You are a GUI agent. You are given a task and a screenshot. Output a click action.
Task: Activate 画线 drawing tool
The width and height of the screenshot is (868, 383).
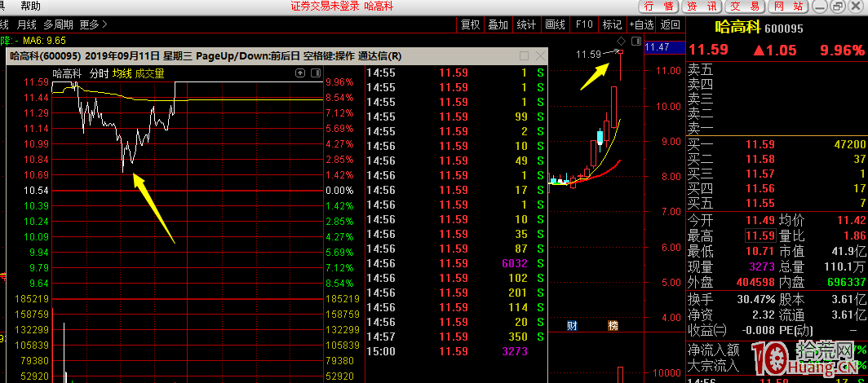tap(556, 25)
